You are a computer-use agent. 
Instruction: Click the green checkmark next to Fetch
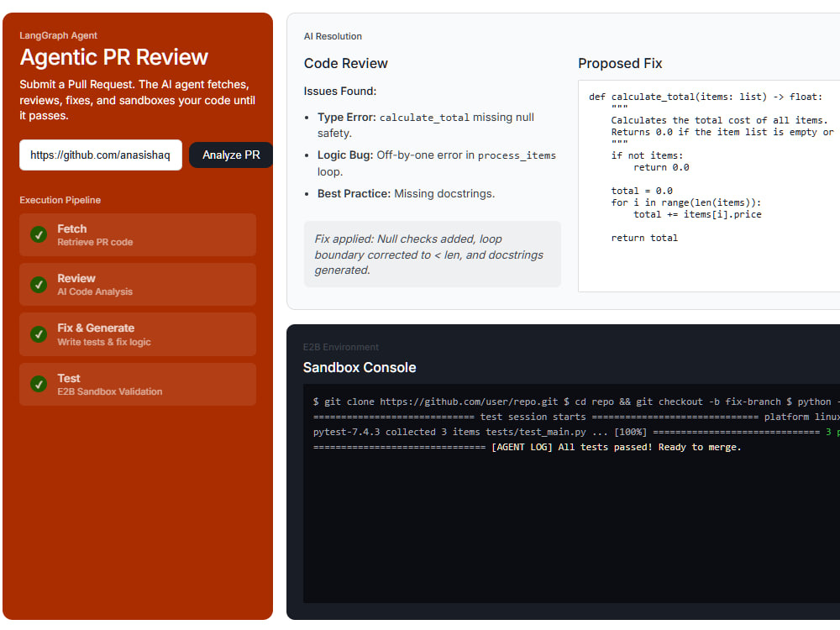[39, 234]
